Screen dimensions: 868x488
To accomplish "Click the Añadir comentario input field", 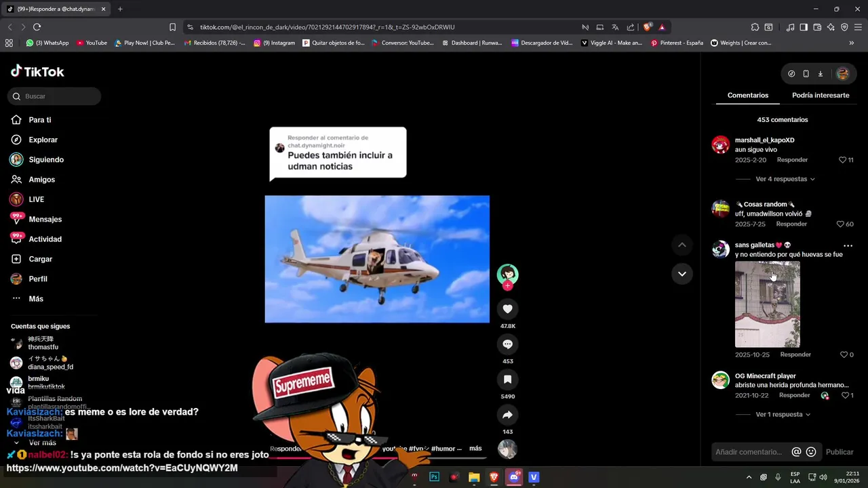I will tap(748, 452).
